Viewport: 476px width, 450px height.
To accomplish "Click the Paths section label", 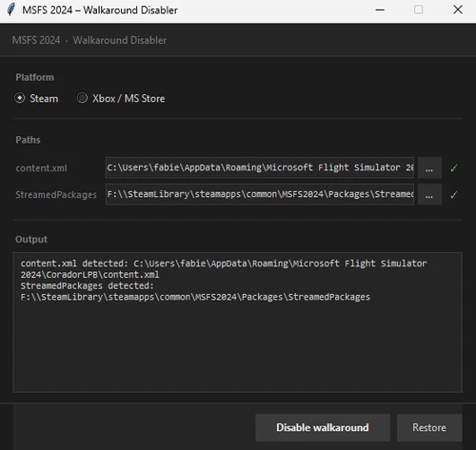I will coord(28,140).
